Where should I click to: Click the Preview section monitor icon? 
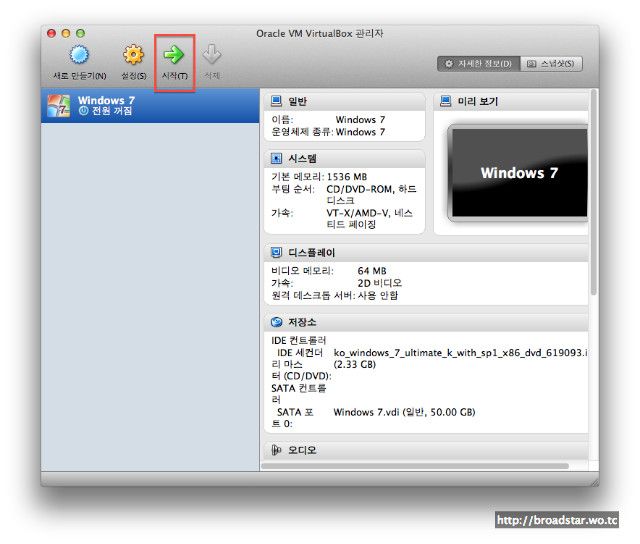click(x=446, y=101)
